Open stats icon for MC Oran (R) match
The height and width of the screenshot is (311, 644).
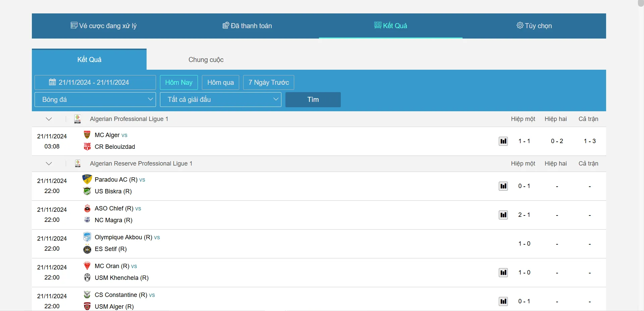[503, 272]
